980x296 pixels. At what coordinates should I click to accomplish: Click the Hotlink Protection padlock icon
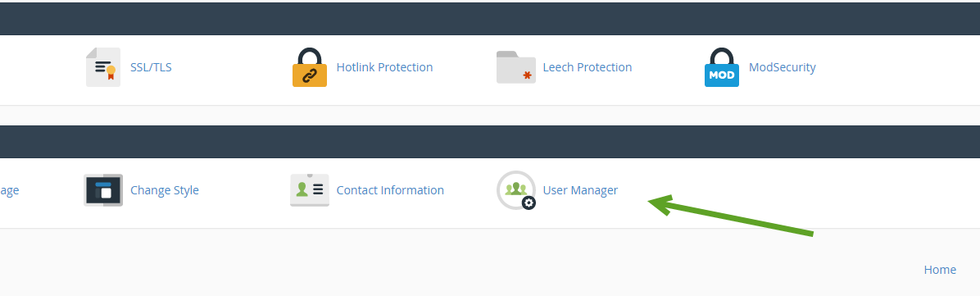(310, 67)
